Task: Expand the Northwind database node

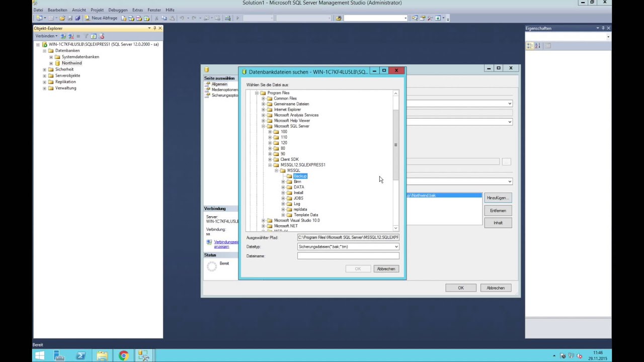Action: (51, 63)
